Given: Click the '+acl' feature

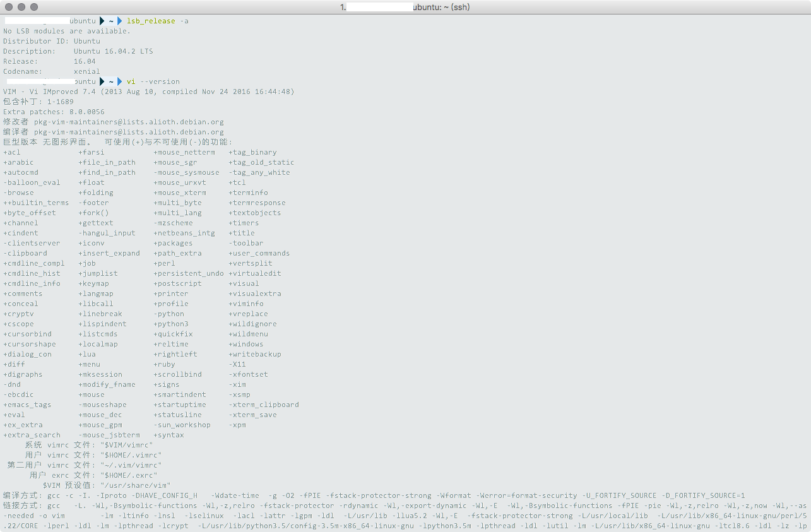Looking at the screenshot, I should point(12,152).
